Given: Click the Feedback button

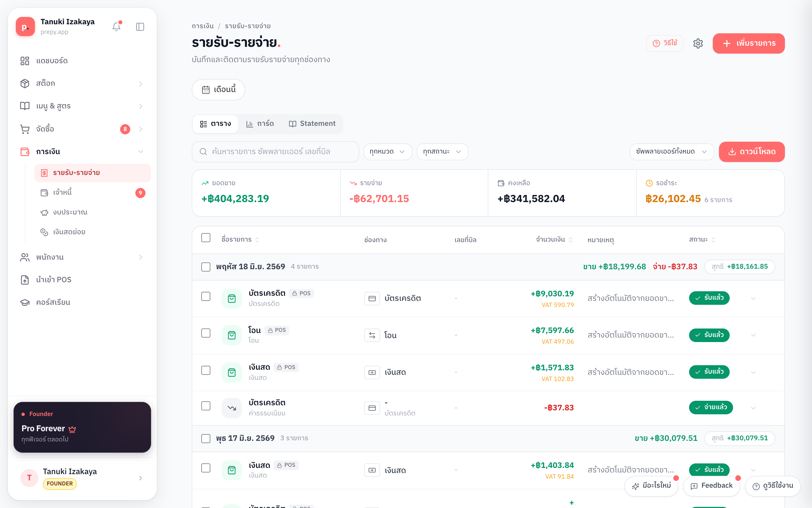Looking at the screenshot, I should pos(712,486).
